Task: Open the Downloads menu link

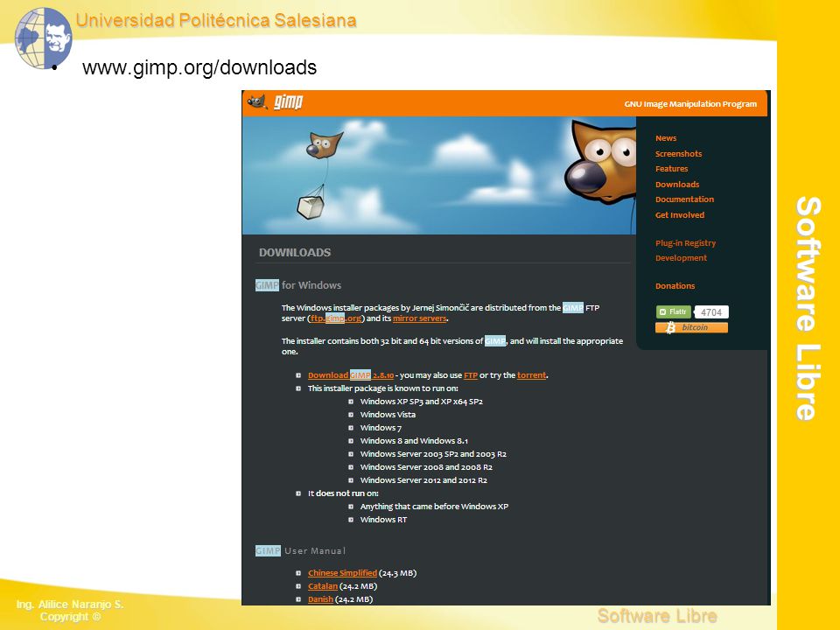Action: click(x=677, y=185)
